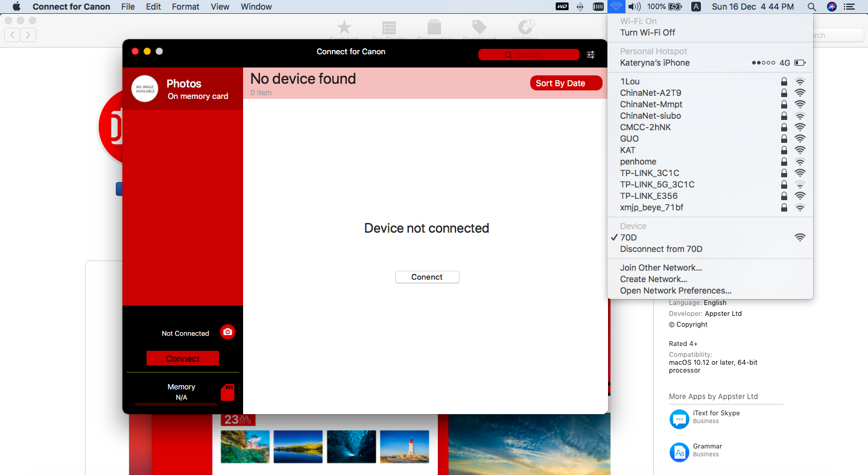Join the ChinaNet-siubo network
This screenshot has width=868, height=475.
coord(710,116)
